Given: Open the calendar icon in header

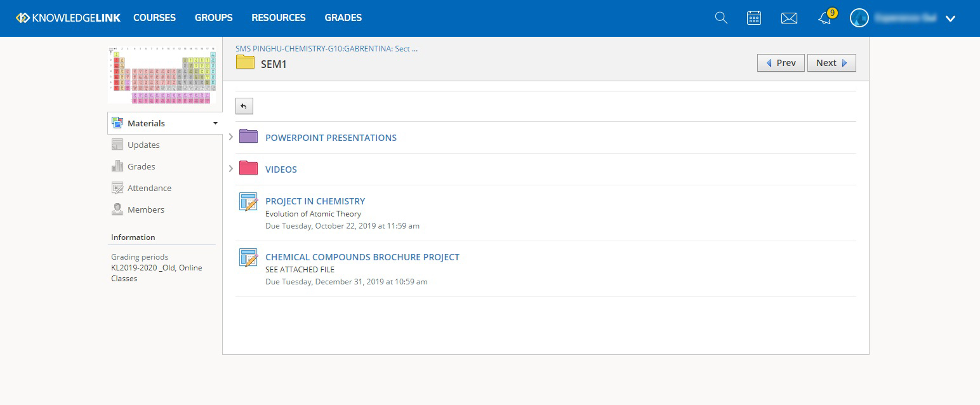Looking at the screenshot, I should pyautogui.click(x=754, y=18).
